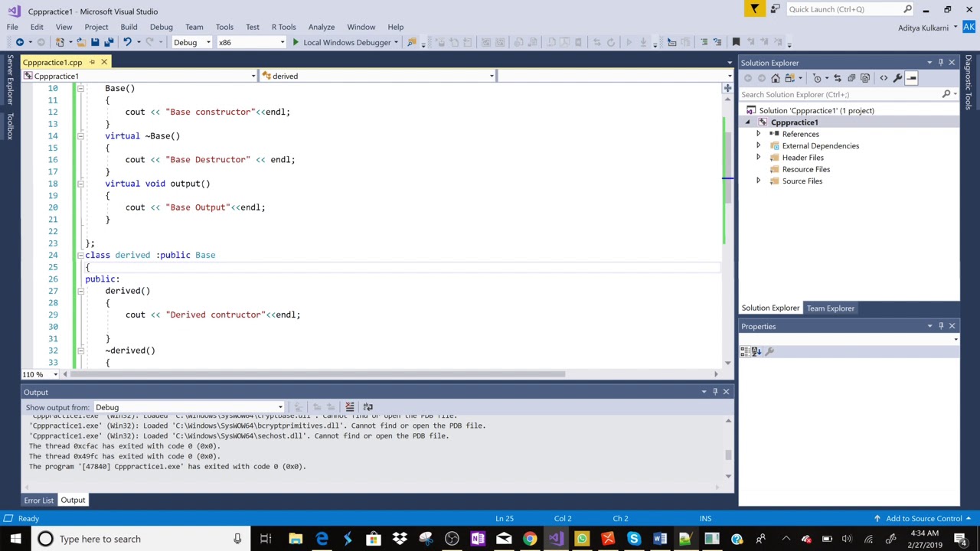Navigate backward with the toolbar back arrow
The width and height of the screenshot is (980, 551).
click(20, 42)
